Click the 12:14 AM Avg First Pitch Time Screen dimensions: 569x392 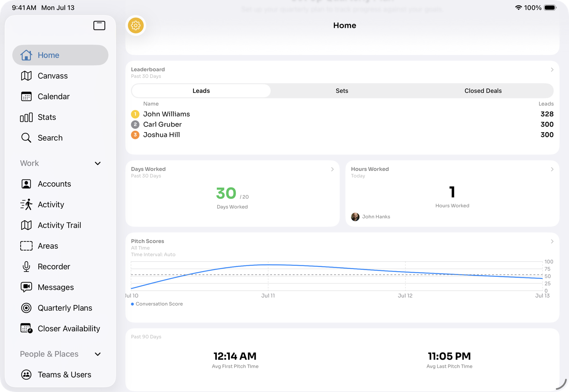[x=235, y=356]
